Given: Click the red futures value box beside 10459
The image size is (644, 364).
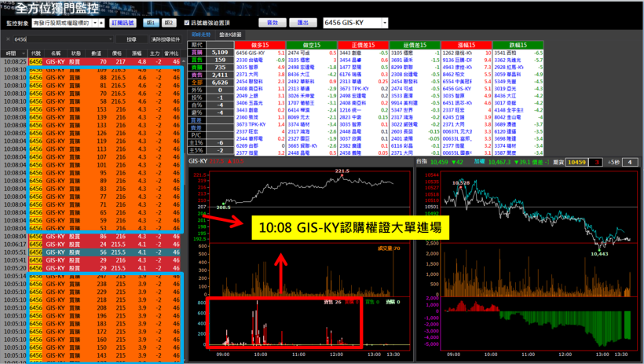Looking at the screenshot, I should pyautogui.click(x=595, y=161).
